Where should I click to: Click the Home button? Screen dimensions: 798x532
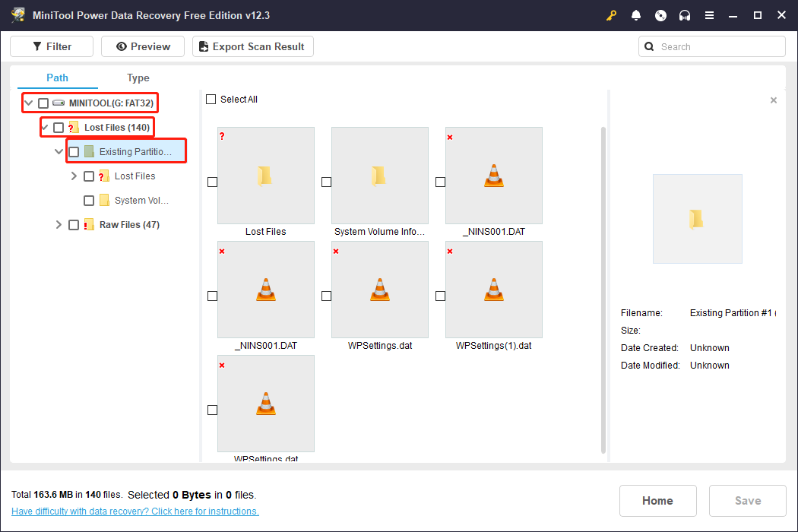(x=657, y=500)
